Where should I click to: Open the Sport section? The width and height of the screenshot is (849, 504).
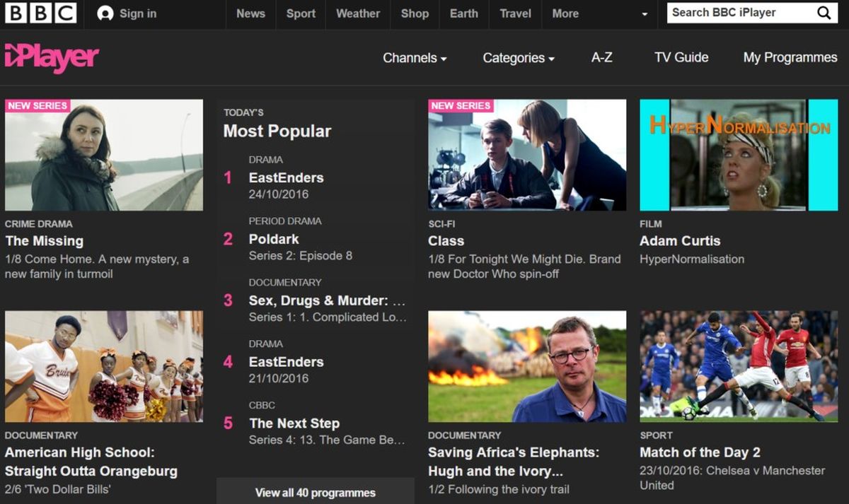point(301,13)
